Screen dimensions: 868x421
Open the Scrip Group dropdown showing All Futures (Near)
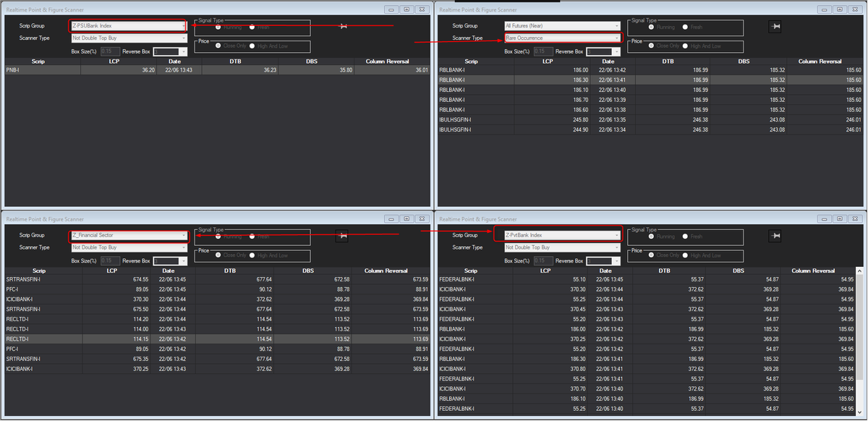point(562,26)
